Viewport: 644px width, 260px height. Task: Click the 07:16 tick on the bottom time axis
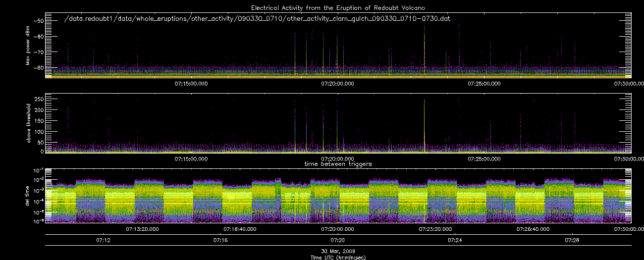click(x=220, y=240)
